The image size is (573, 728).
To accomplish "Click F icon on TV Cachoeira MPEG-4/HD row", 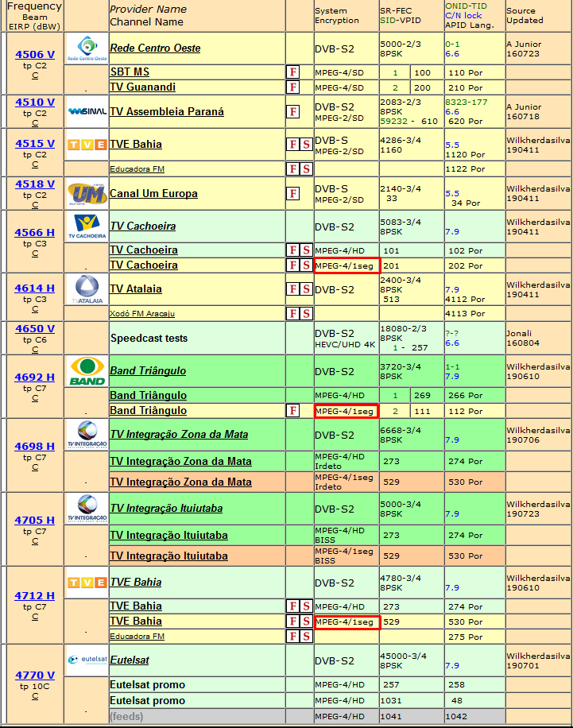I will point(293,250).
